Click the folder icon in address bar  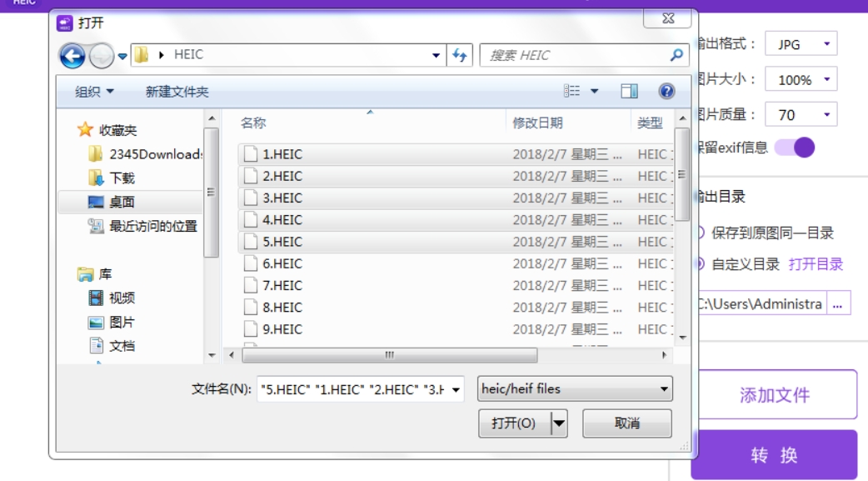(x=142, y=54)
